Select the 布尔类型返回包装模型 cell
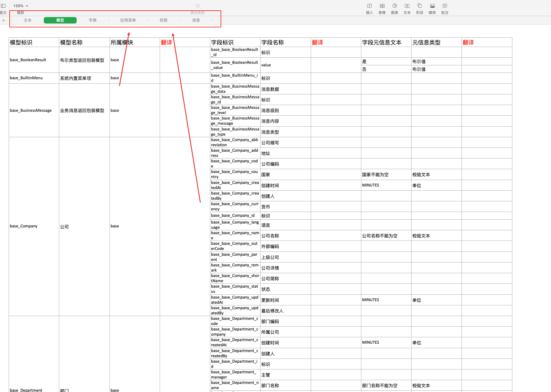 [x=84, y=60]
